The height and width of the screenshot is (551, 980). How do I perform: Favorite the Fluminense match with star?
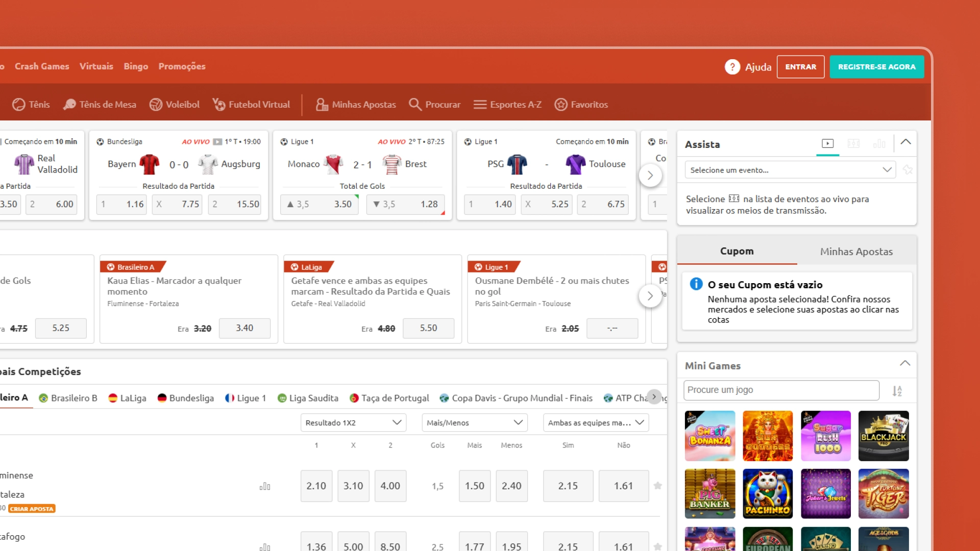tap(658, 486)
